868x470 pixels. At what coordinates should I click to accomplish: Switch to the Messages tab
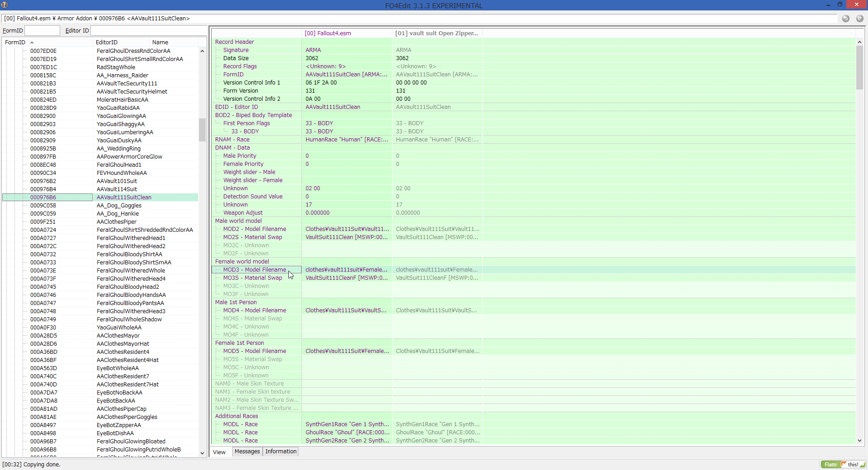[x=247, y=451]
